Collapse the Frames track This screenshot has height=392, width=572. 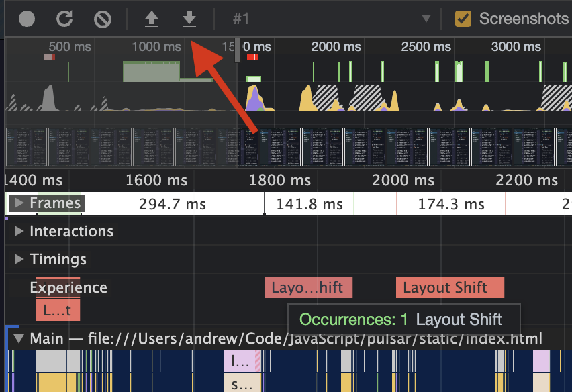17,203
